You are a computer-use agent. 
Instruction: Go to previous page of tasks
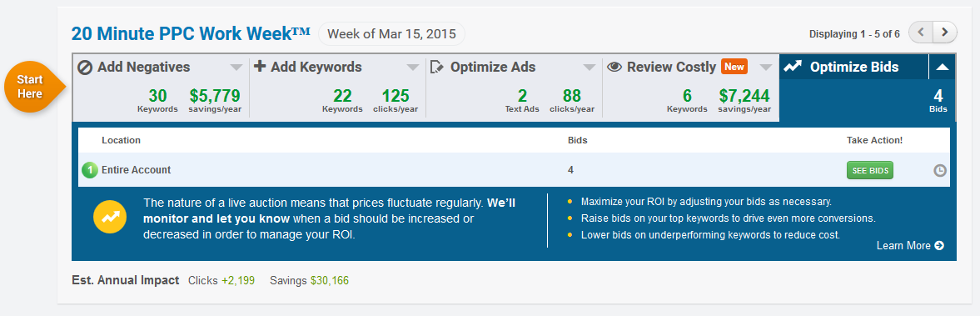click(921, 33)
